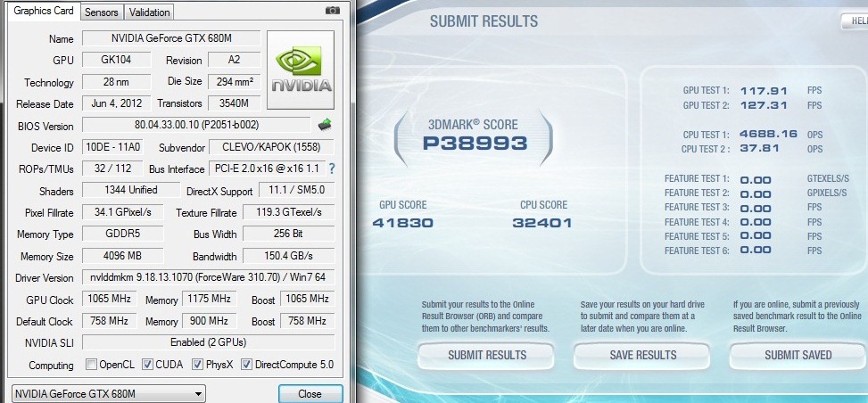Click the Shaders field 1344 Unified
This screenshot has width=868, height=403.
[x=130, y=190]
